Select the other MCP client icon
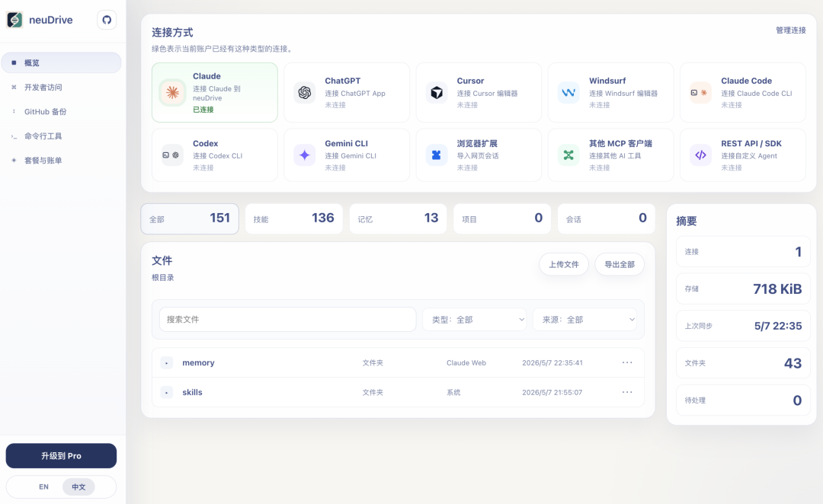This screenshot has width=823, height=504. (568, 155)
